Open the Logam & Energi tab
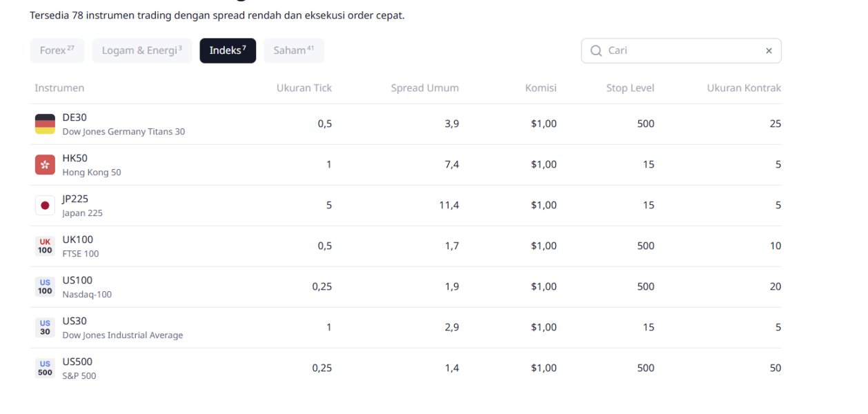The width and height of the screenshot is (868, 414). coord(142,51)
